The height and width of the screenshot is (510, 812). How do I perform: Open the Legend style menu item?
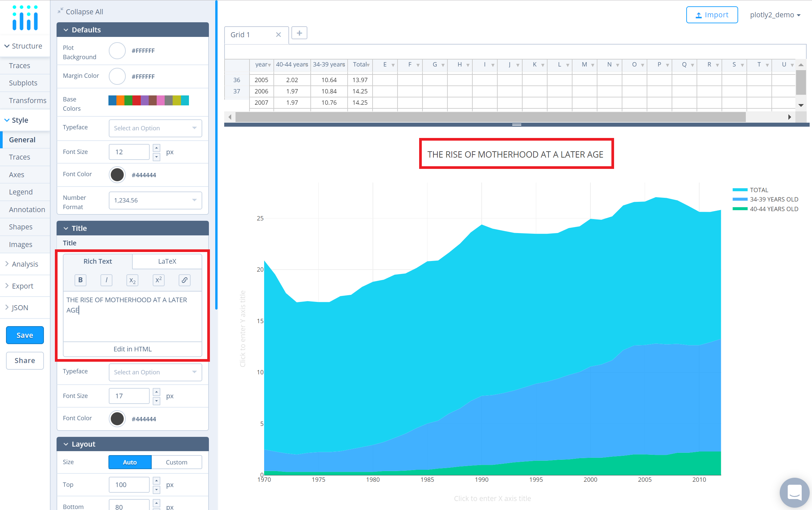(x=21, y=192)
